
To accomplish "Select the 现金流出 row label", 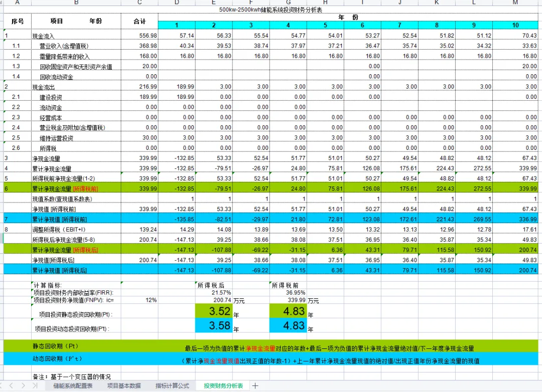I will (43, 87).
